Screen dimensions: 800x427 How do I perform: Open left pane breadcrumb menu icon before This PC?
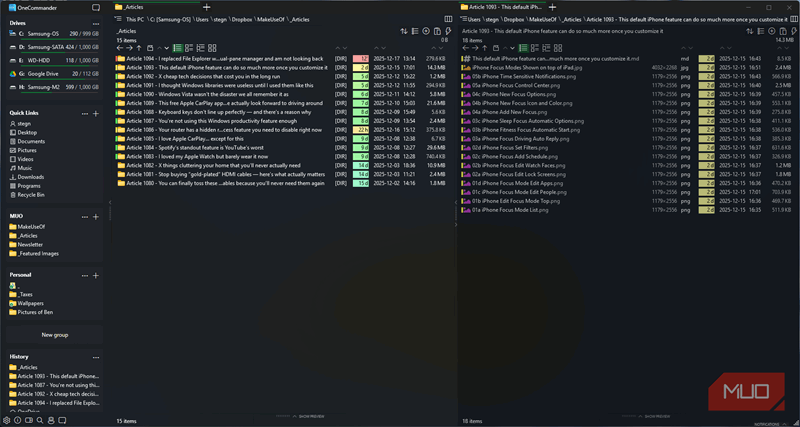(x=118, y=19)
